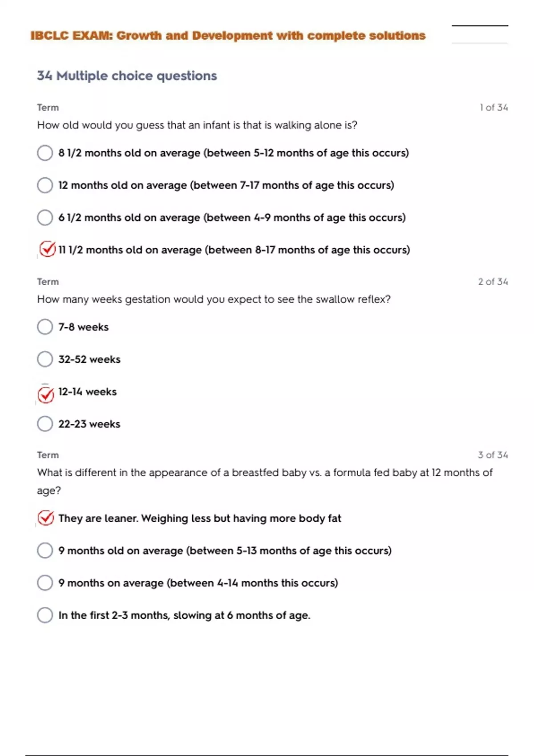Viewport: 534px width, 756px height.
Task: Choose '9 months on average (4-14 months)' option
Action: (45, 583)
